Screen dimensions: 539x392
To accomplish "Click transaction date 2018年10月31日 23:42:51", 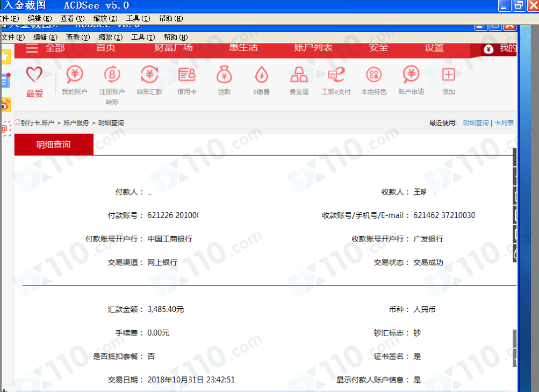I will 191,380.
